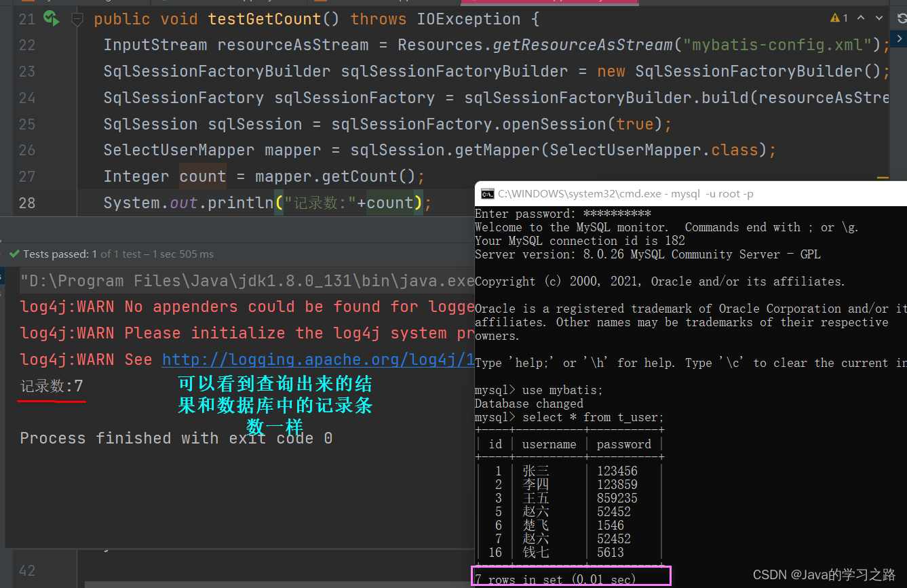Click 'select * from t_user;' command in cmd
The height and width of the screenshot is (588, 907).
click(x=593, y=417)
